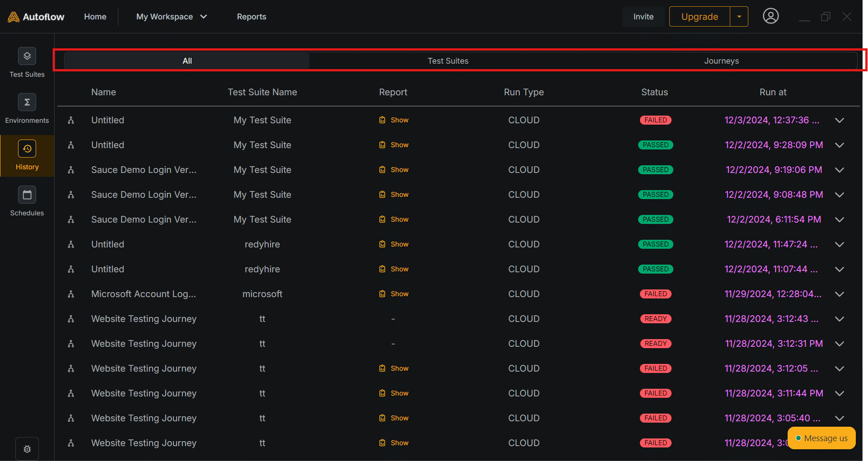Viewport: 868px width, 461px height.
Task: Switch to the Test Suites tab
Action: tap(448, 61)
